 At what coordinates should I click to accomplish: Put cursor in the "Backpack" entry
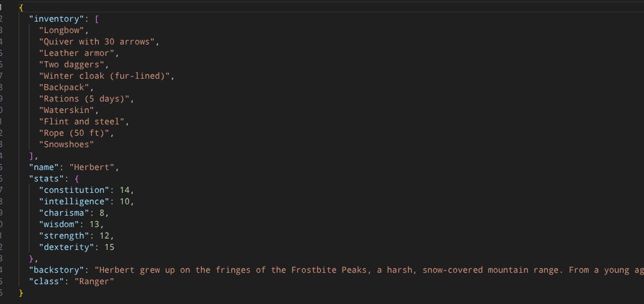[x=64, y=88]
